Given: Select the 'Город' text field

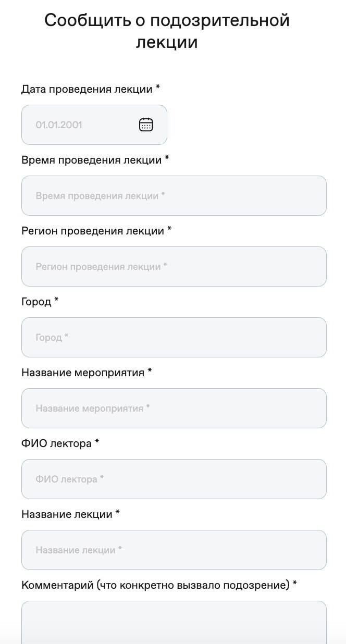Looking at the screenshot, I should click(x=174, y=338).
